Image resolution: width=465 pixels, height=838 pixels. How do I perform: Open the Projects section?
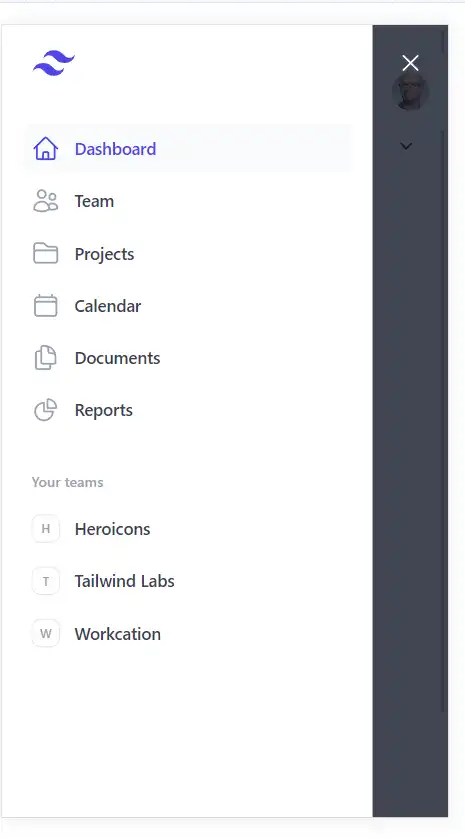tap(188, 253)
